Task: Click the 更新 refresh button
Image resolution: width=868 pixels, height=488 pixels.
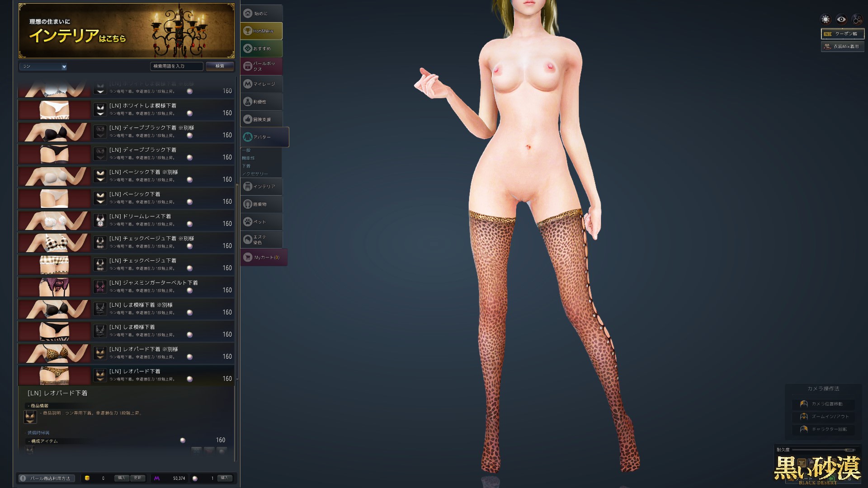Action: coord(137,478)
